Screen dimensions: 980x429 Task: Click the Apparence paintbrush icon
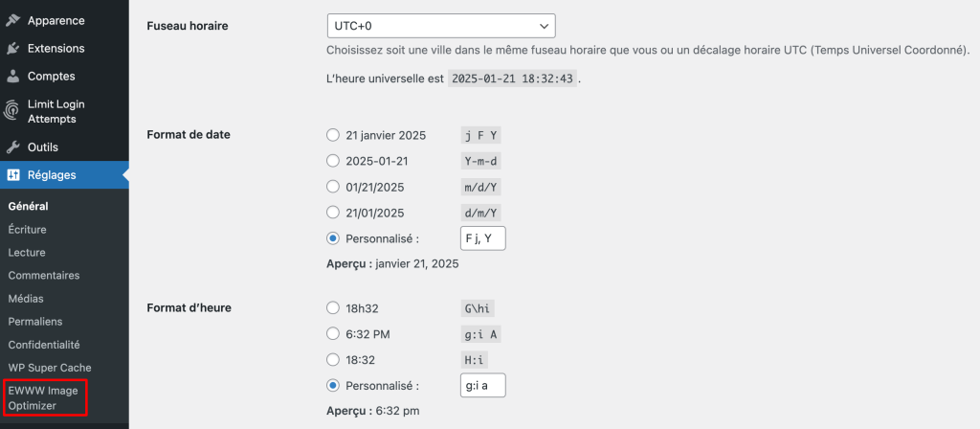click(x=12, y=21)
